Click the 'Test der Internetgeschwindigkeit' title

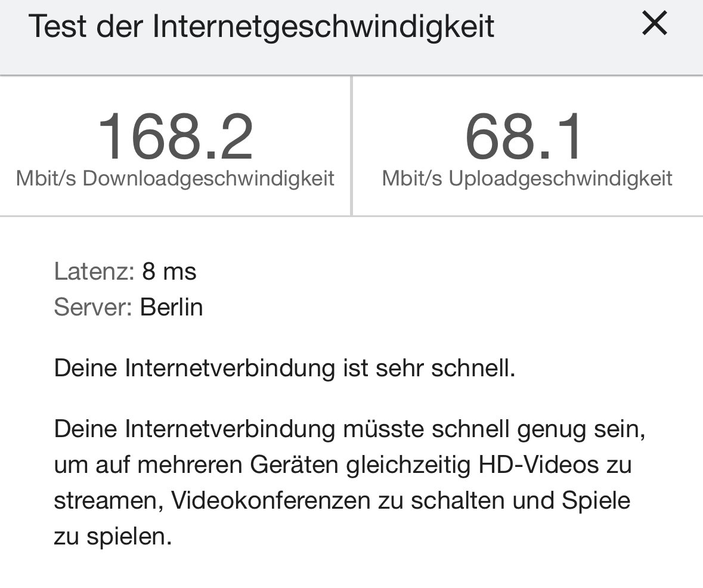point(261,26)
